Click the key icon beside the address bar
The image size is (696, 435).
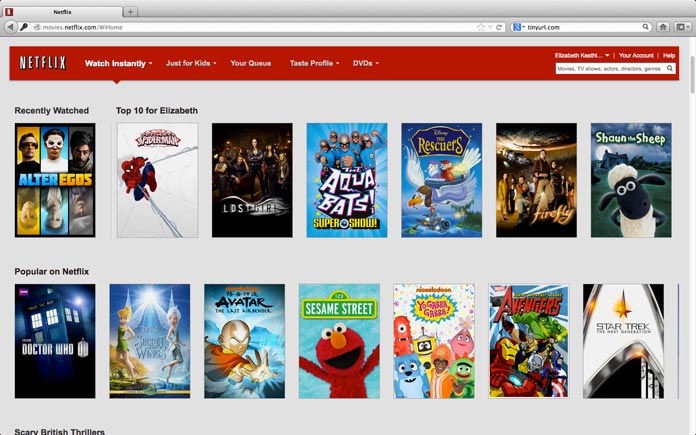coord(24,27)
